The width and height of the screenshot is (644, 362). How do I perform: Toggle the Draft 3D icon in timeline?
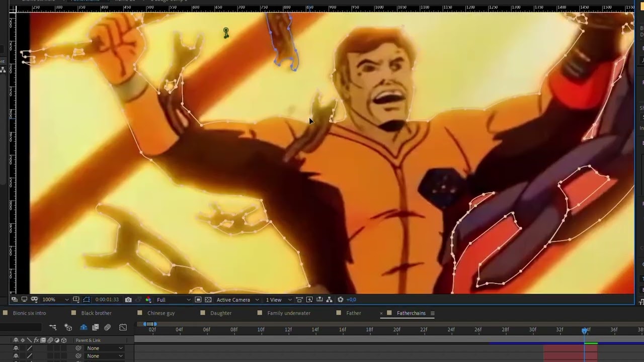[x=68, y=327]
